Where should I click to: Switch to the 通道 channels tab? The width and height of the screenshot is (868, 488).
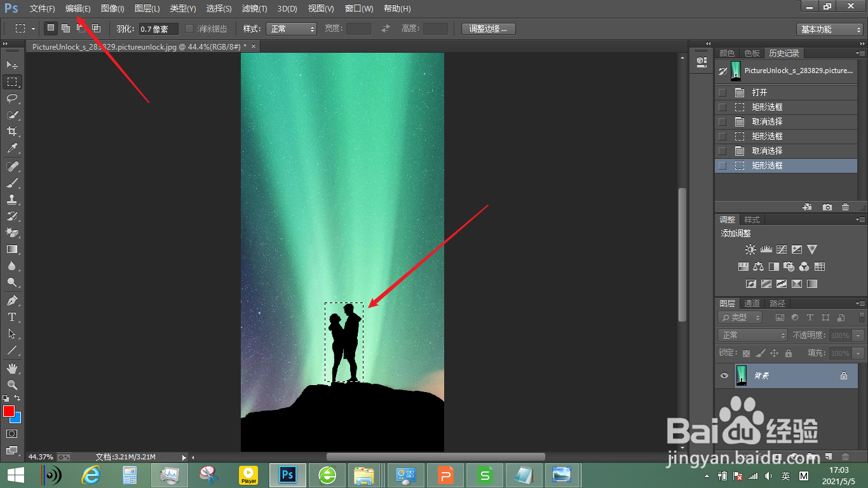(x=752, y=304)
